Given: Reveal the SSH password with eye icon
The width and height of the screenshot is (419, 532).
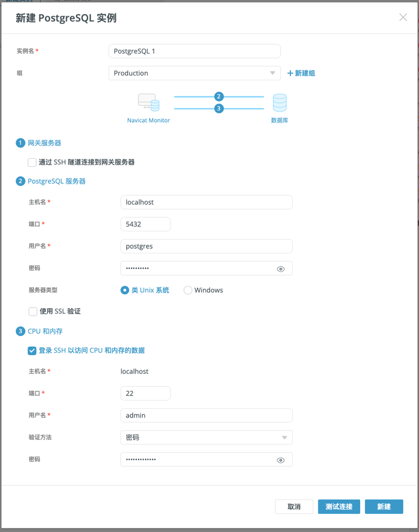Looking at the screenshot, I should tap(280, 460).
